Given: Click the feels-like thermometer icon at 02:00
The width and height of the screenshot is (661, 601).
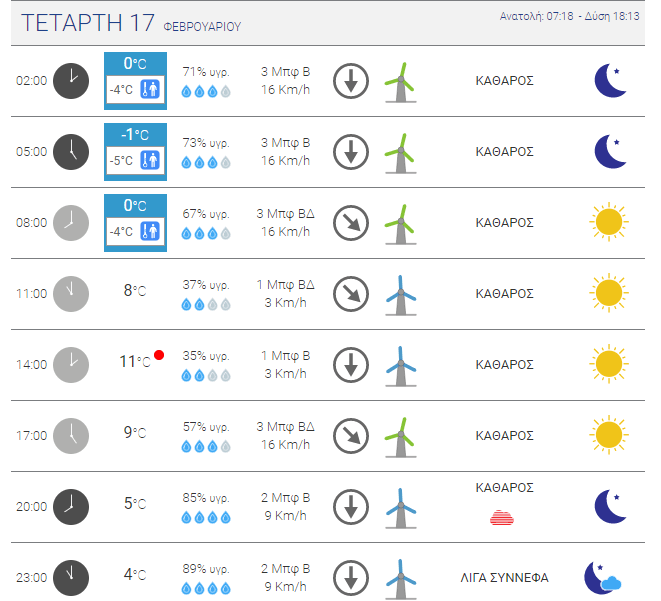Looking at the screenshot, I should [150, 89].
